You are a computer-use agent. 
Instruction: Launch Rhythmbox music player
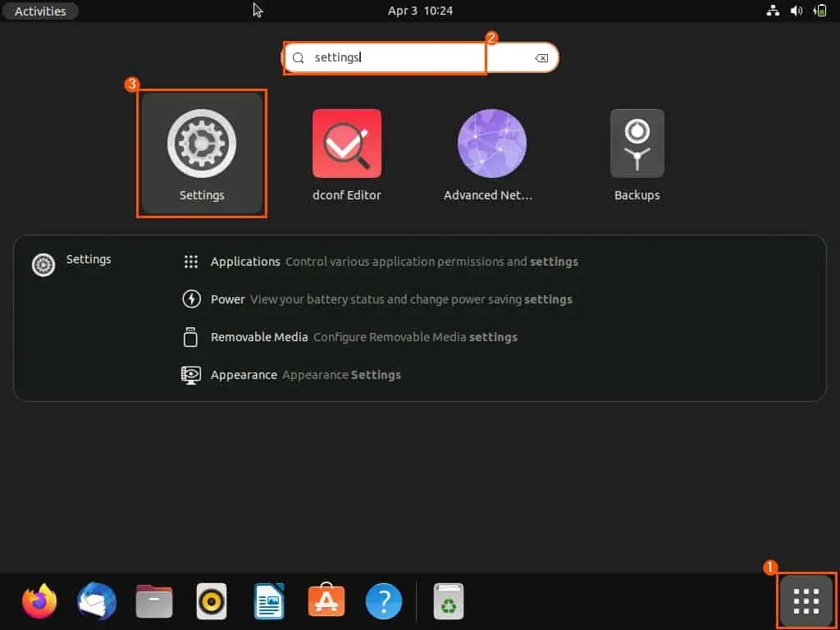pos(211,601)
